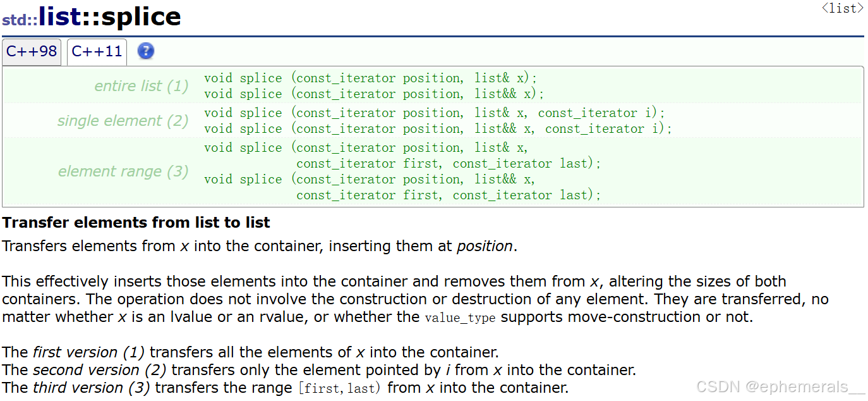Select the single element (2) label

(x=123, y=121)
